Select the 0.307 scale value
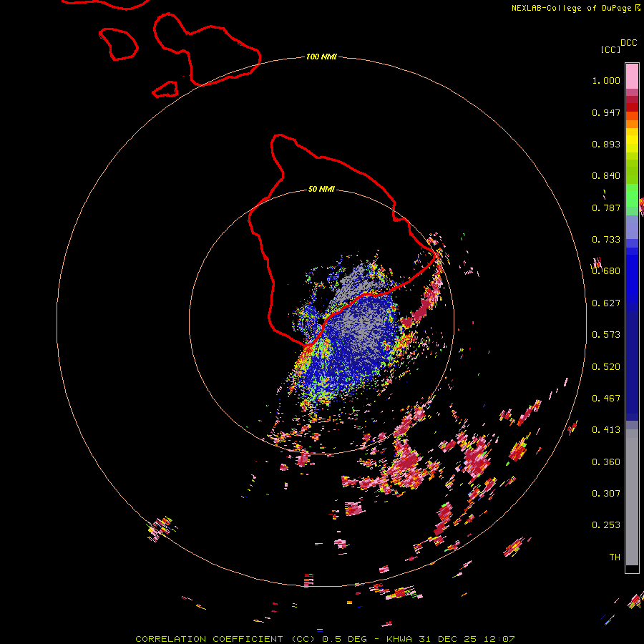Screen dimensions: 644x644 606,494
